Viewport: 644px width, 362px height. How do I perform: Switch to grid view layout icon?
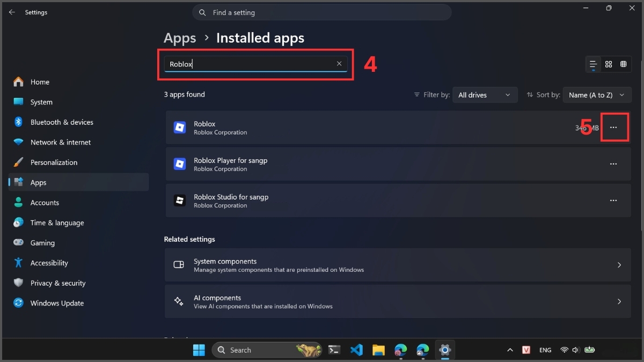point(609,64)
